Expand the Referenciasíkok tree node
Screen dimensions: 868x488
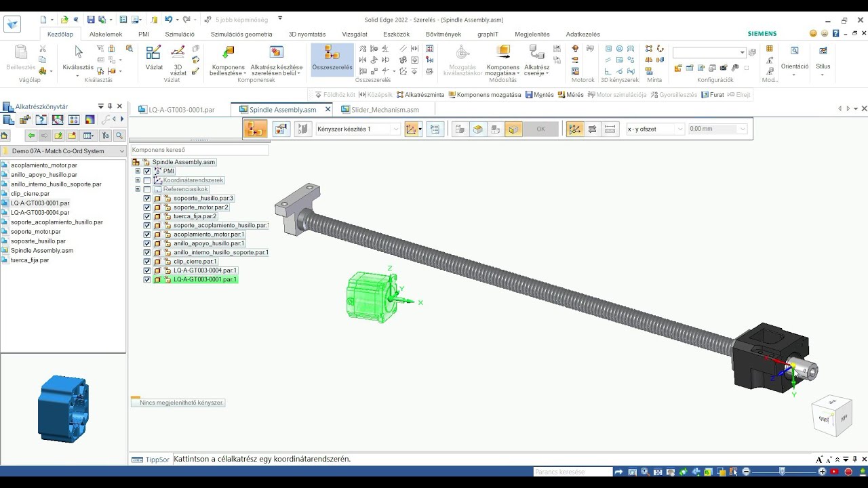(x=138, y=189)
